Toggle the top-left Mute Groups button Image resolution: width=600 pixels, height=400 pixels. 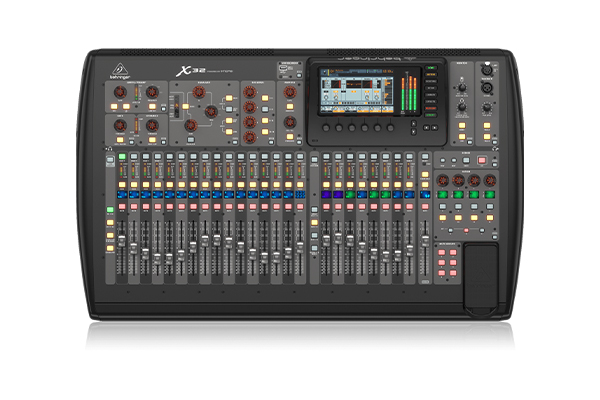pyautogui.click(x=442, y=253)
